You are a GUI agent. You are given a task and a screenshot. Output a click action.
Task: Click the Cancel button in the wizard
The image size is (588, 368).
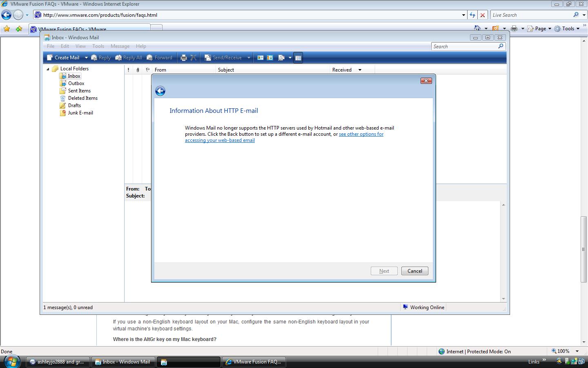click(415, 271)
